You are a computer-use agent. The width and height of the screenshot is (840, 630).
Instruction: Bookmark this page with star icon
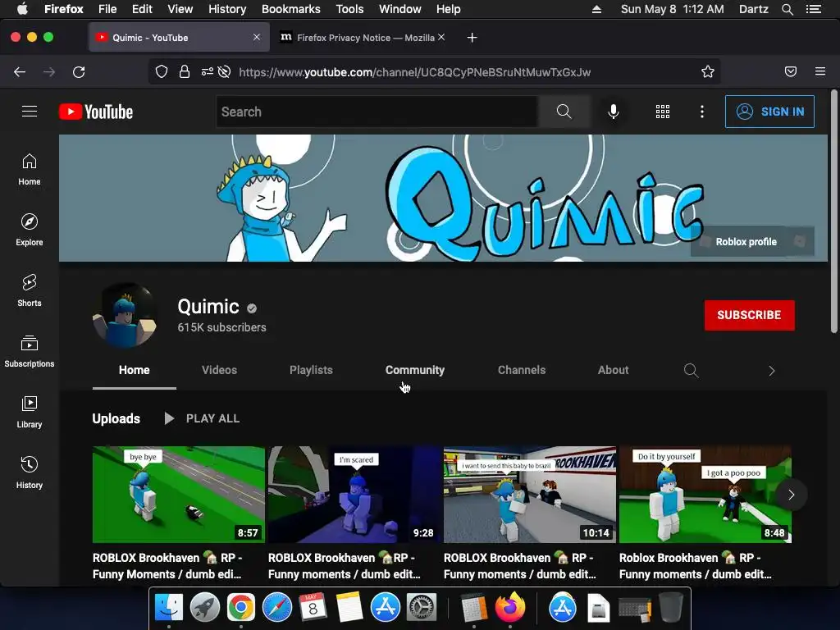[x=708, y=72]
